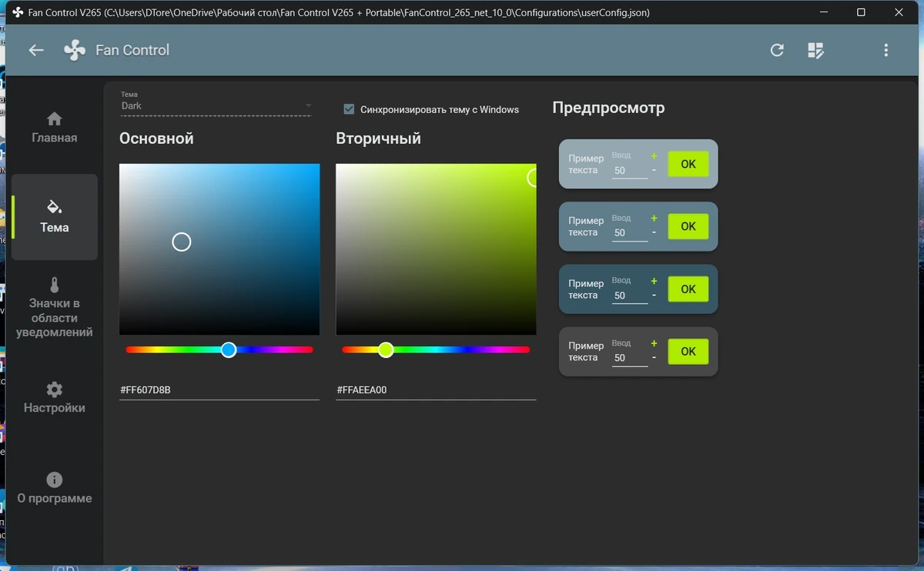
Task: Toggle Синхронизировать тему с Windows checkbox
Action: click(349, 109)
